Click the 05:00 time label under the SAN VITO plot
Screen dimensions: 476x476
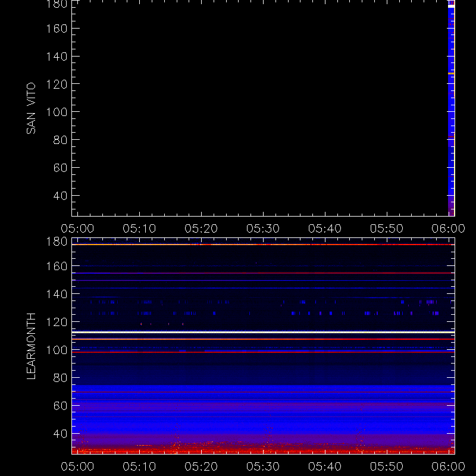coord(77,228)
